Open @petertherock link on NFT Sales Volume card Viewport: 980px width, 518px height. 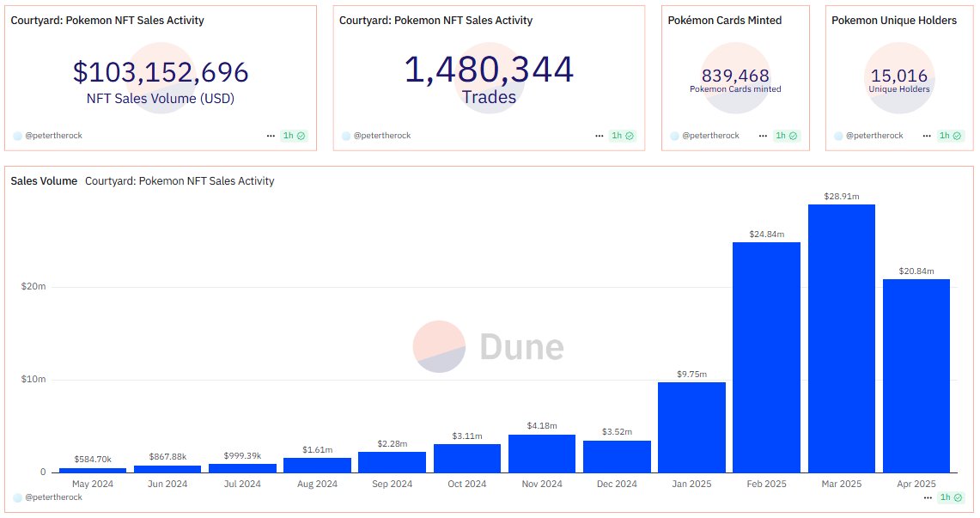tap(54, 136)
